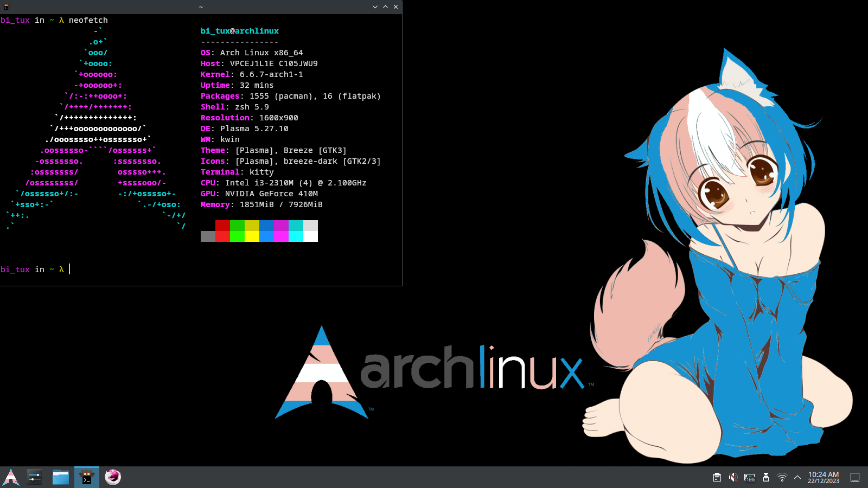The image size is (868, 488).
Task: Click the Show Desktop button
Action: 855,477
